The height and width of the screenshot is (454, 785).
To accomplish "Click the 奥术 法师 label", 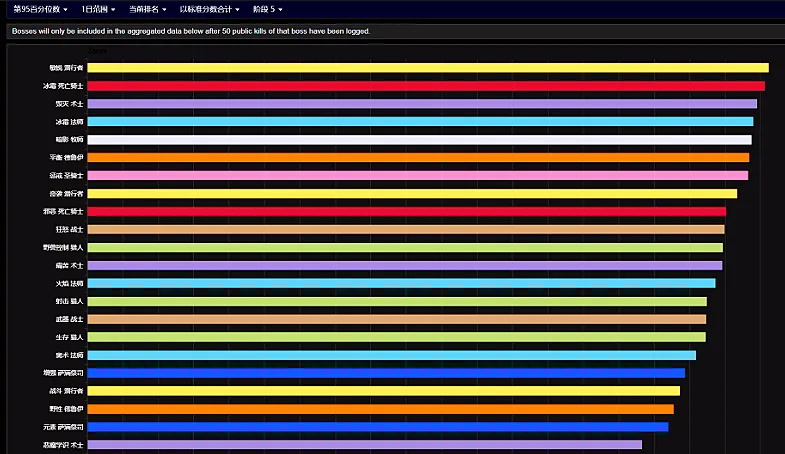I will (69, 355).
